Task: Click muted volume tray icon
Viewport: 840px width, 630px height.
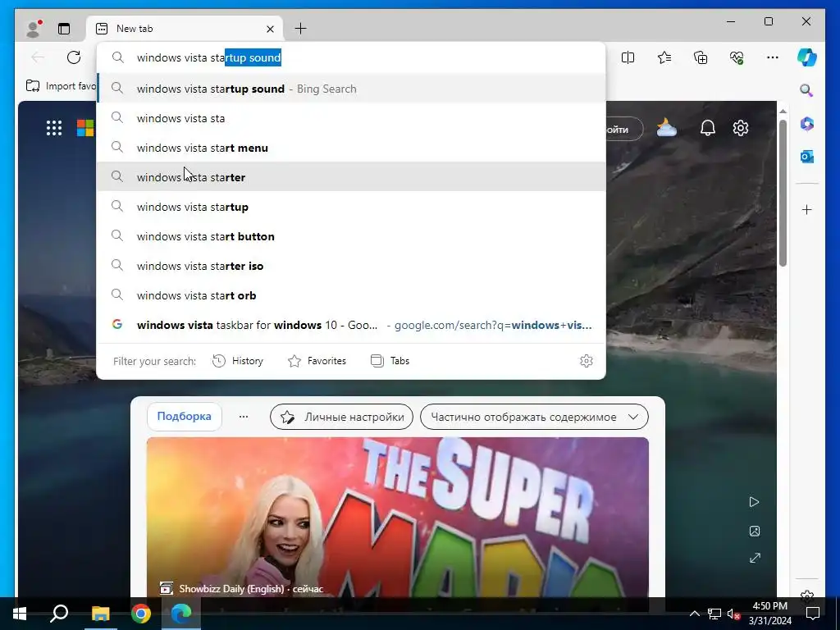Action: coord(734,614)
